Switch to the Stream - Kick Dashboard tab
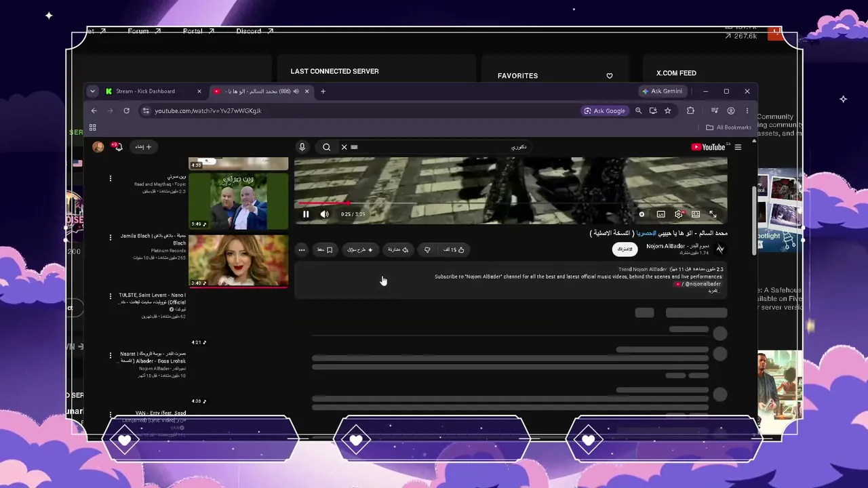Viewport: 868px width, 488px height. [x=145, y=91]
